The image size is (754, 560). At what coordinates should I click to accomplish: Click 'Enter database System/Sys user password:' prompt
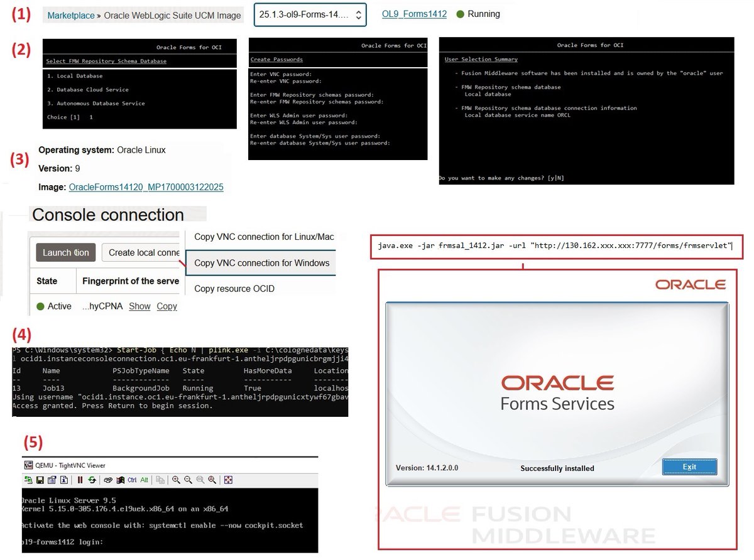click(x=314, y=136)
